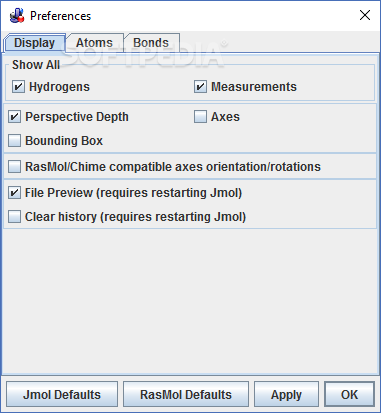Confirm preferences with OK
The image size is (381, 413).
pos(349,395)
